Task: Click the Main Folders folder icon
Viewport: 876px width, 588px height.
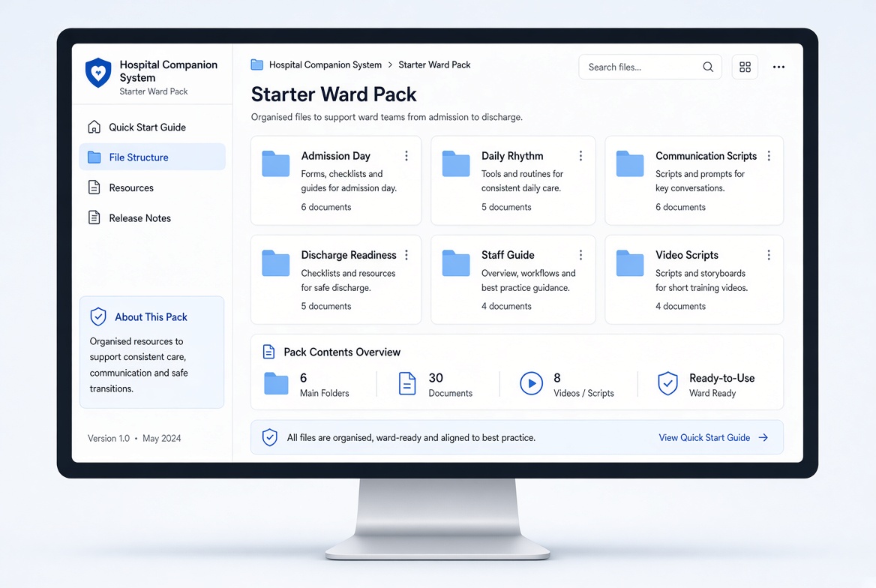Action: [x=276, y=383]
